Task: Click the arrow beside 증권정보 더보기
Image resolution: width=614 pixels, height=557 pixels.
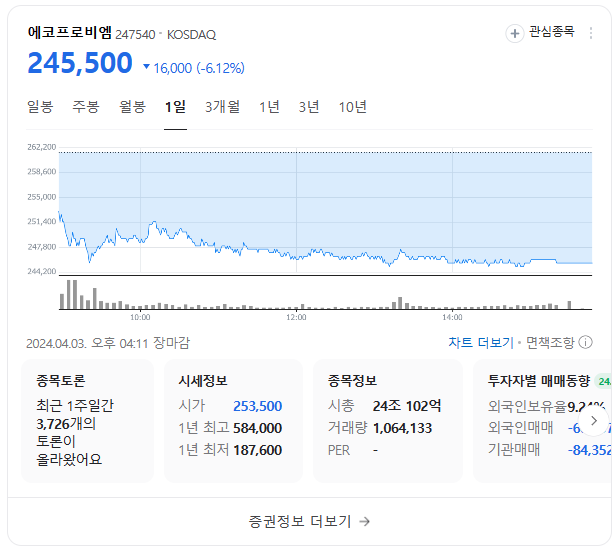Action: (x=365, y=521)
